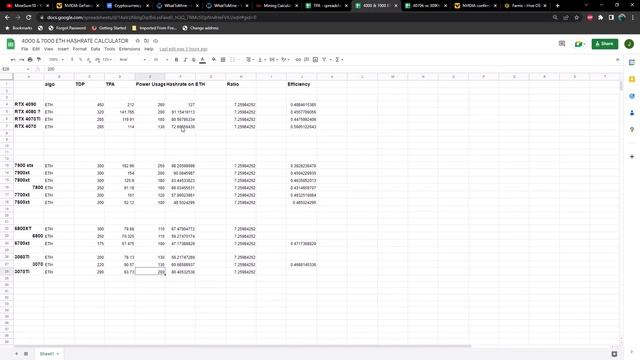Open Keep notes in side panel
Image resolution: width=640 pixels, height=360 pixels.
(x=632, y=79)
